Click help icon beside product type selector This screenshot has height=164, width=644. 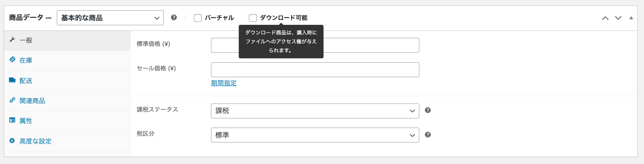click(x=174, y=17)
